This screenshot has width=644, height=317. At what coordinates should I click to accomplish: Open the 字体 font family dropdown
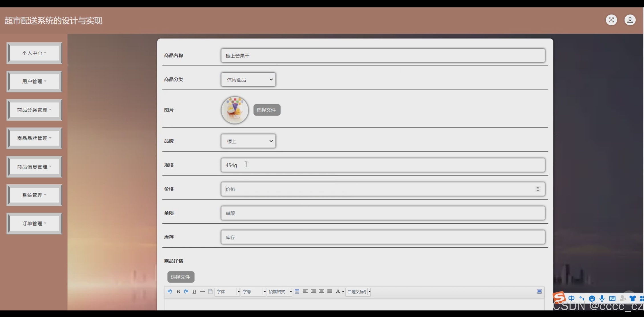227,292
